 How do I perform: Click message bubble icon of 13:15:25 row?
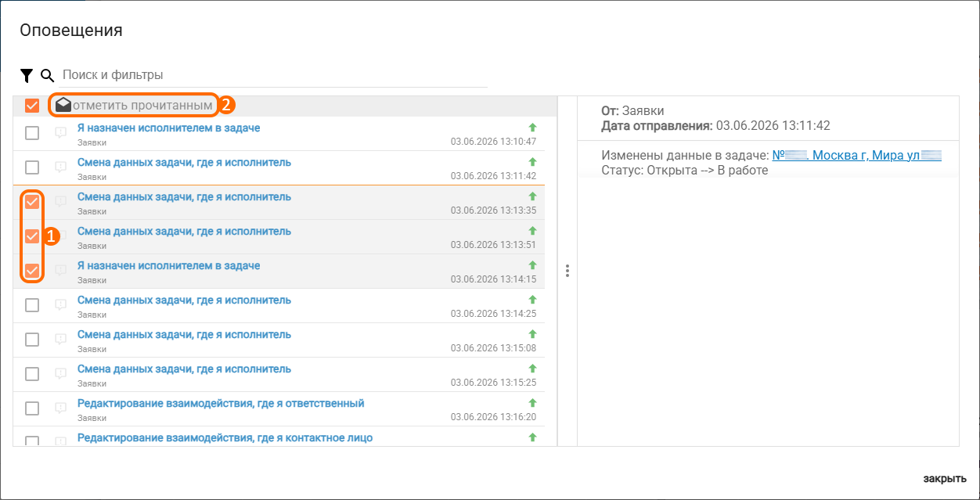tap(60, 374)
